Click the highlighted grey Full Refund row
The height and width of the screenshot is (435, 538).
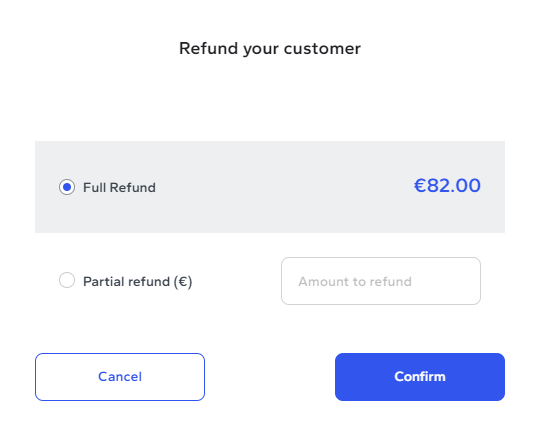pos(270,187)
